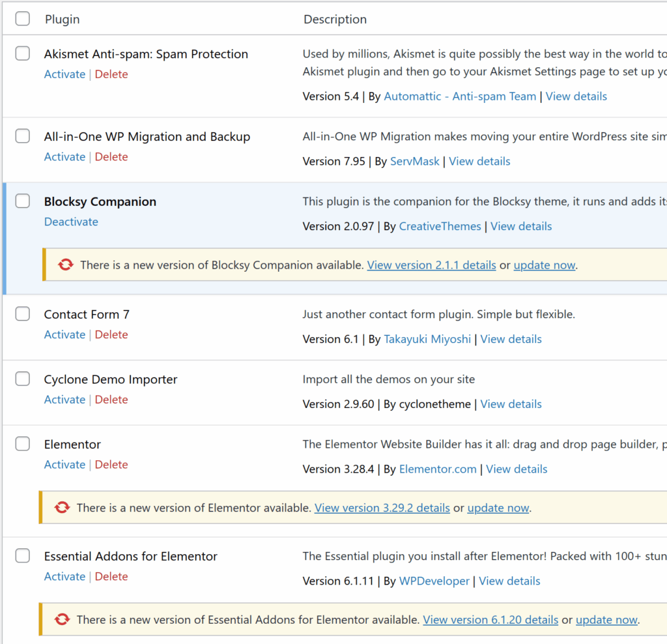Click the update icon in Essential Addons notice

pyautogui.click(x=62, y=619)
